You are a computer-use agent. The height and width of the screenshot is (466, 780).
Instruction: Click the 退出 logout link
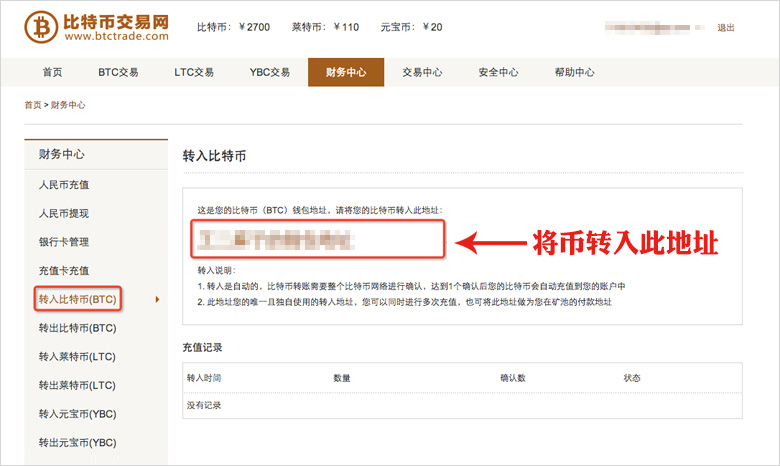click(x=725, y=28)
